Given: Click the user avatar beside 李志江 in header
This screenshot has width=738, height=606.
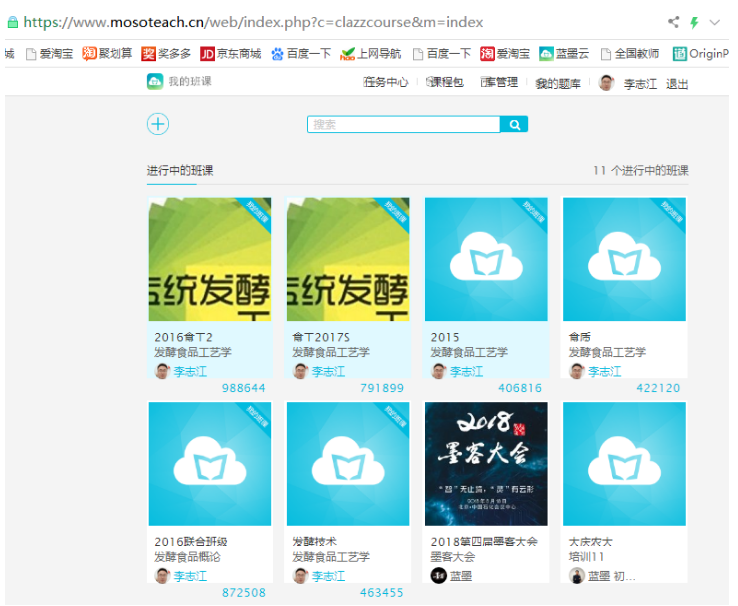Looking at the screenshot, I should tap(606, 83).
